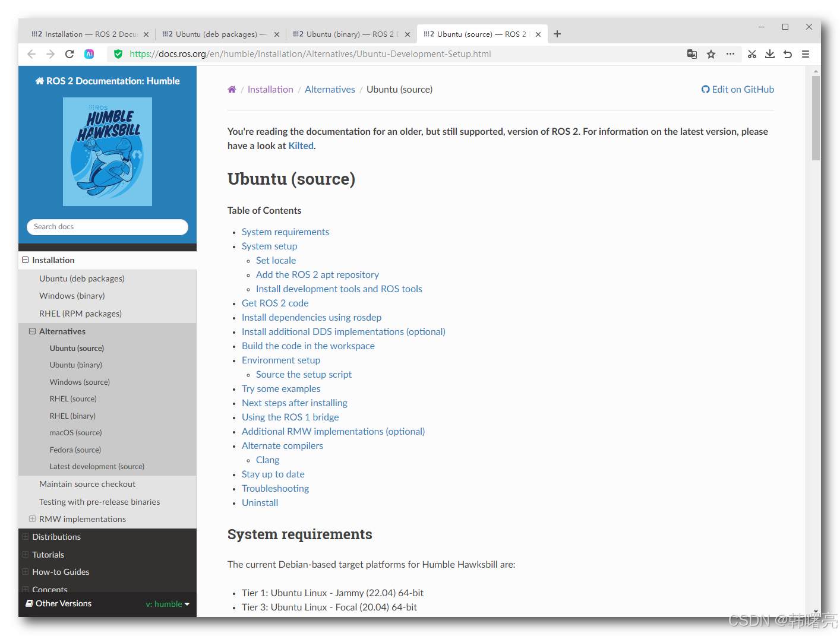Viewport: 840px width, 636px height.
Task: Jump to Set locale section
Action: click(x=276, y=260)
